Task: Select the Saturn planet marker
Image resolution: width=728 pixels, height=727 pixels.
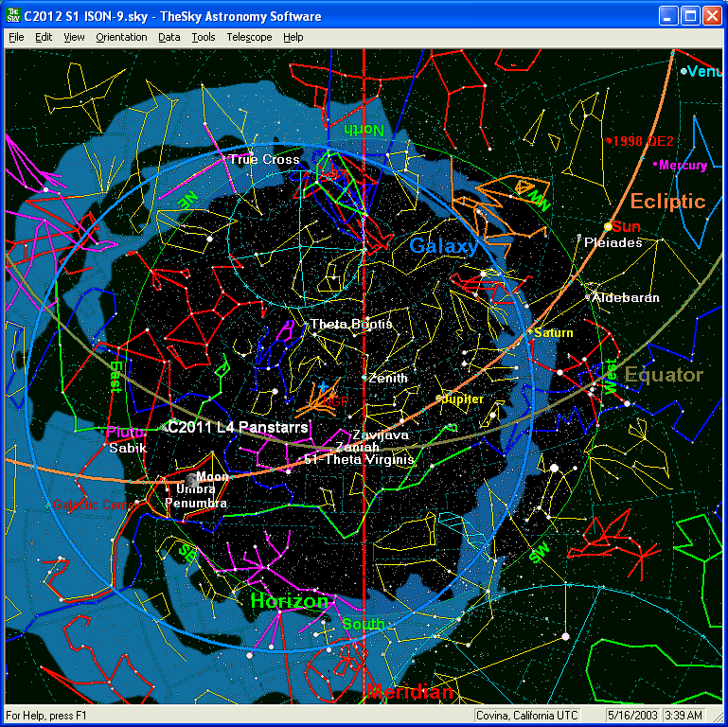Action: pyautogui.click(x=530, y=332)
